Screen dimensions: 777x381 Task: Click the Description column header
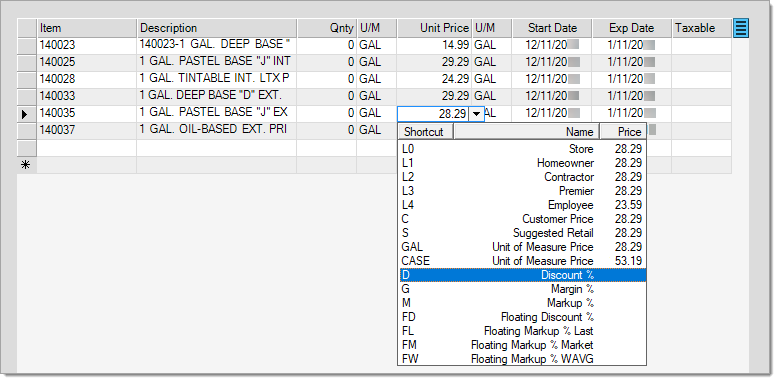[217, 28]
